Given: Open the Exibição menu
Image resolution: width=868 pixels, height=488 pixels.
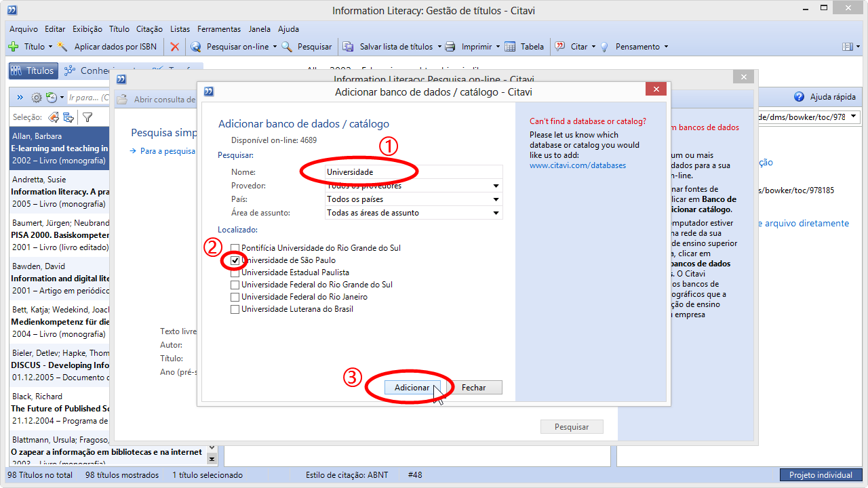Looking at the screenshot, I should click(x=87, y=29).
